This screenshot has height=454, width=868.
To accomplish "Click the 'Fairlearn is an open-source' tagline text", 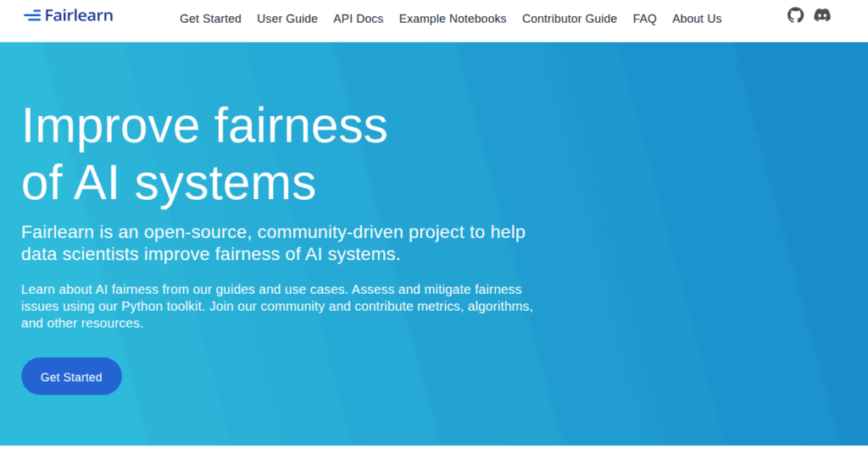I will (x=274, y=243).
